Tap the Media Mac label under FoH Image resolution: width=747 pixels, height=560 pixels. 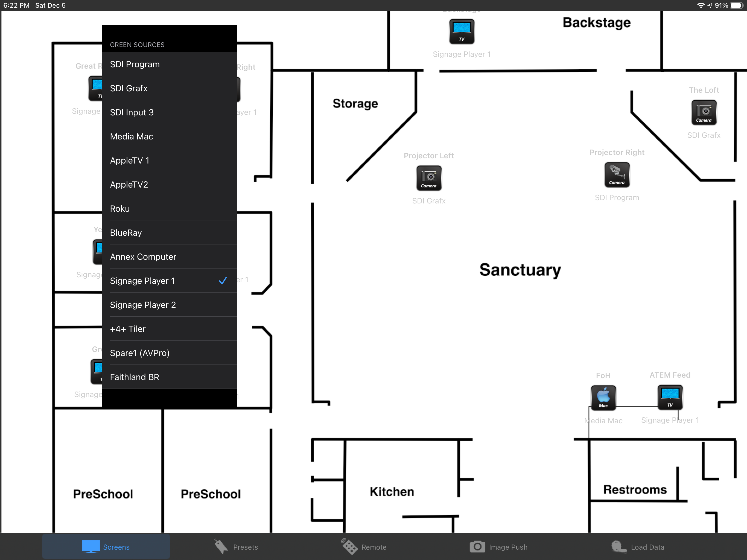click(603, 421)
